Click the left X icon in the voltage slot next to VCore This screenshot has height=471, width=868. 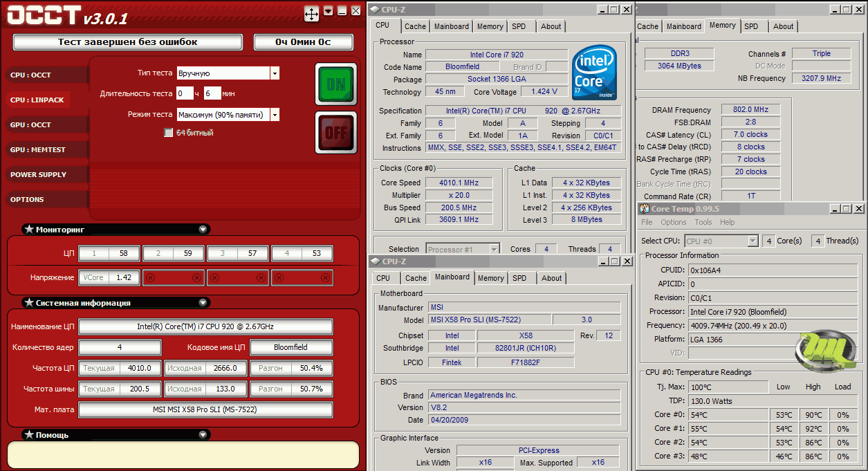[151, 277]
